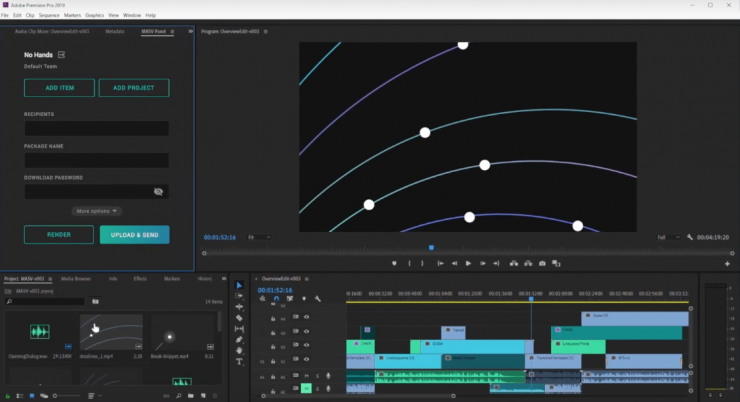Open the Sequence menu
740x402 pixels.
point(50,16)
